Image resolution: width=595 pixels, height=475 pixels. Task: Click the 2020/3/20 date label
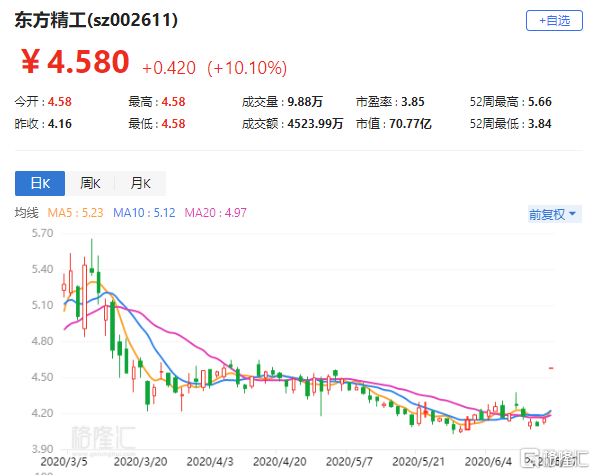point(140,462)
